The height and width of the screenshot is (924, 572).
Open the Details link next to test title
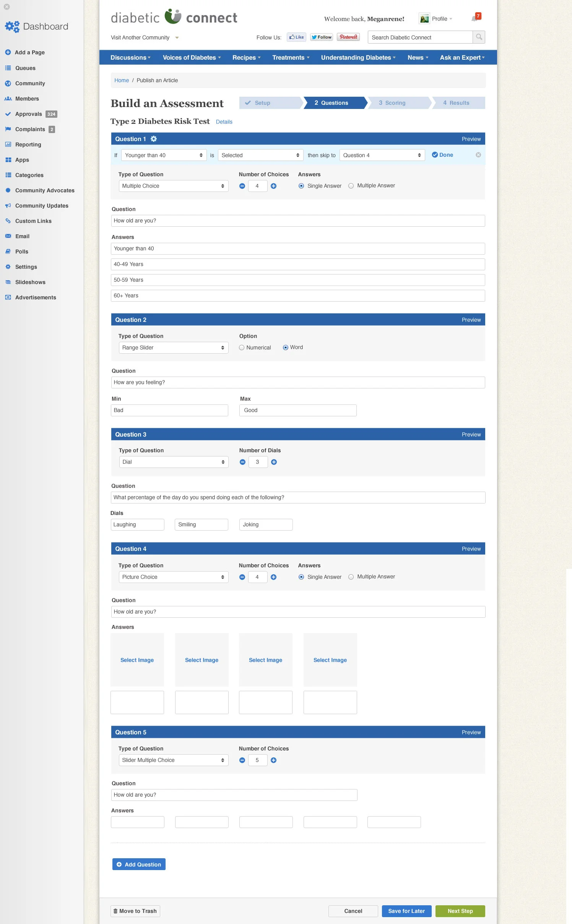[x=224, y=122]
